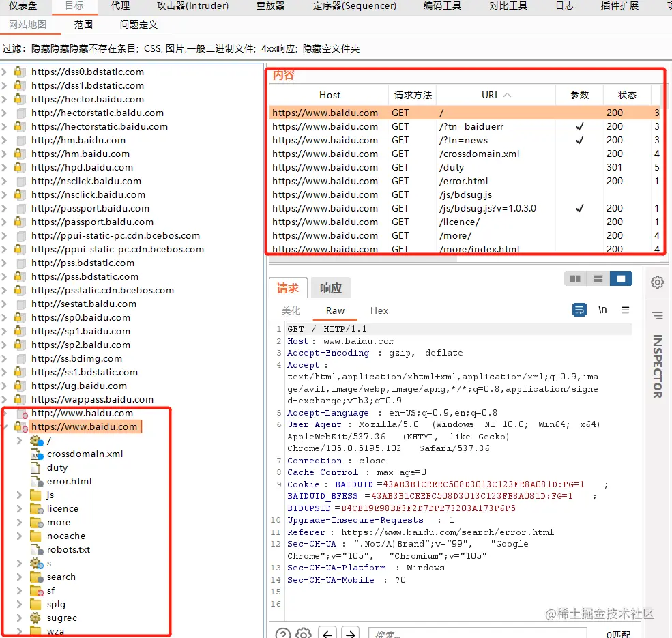
Task: Click the search folder icon
Action: (37, 577)
